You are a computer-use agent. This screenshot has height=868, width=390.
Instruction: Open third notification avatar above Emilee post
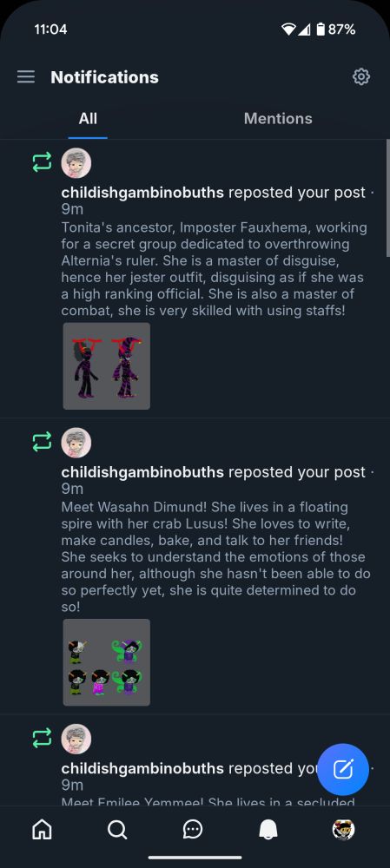(x=76, y=739)
